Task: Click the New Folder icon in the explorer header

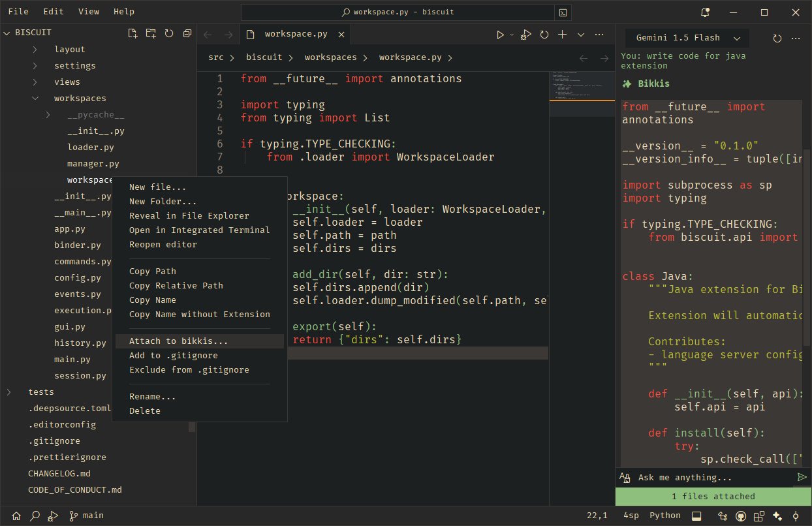Action: click(151, 33)
